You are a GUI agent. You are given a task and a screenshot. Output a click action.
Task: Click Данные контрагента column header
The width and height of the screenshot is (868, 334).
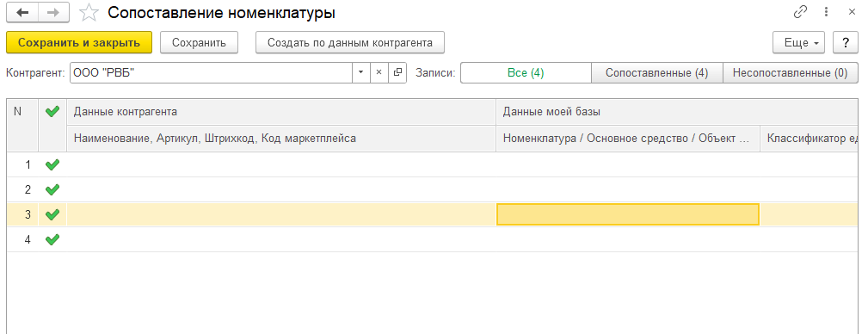tap(280, 112)
